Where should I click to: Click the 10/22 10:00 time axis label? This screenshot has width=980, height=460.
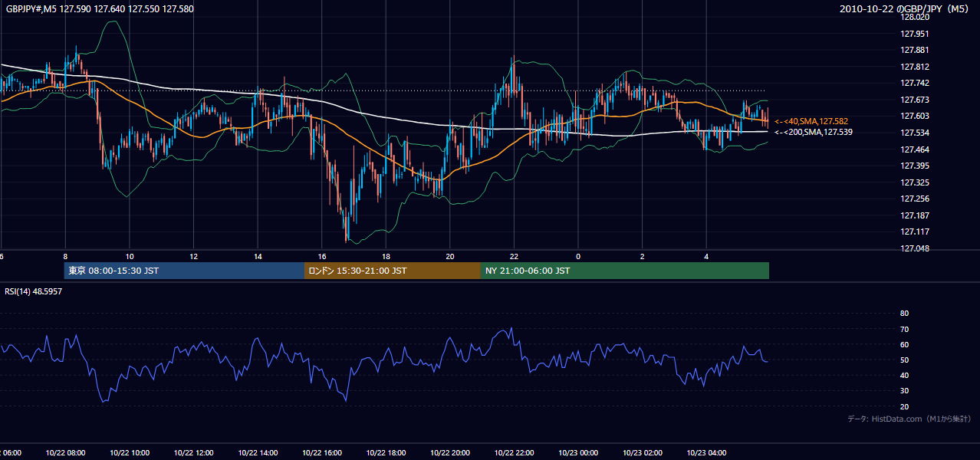click(129, 453)
